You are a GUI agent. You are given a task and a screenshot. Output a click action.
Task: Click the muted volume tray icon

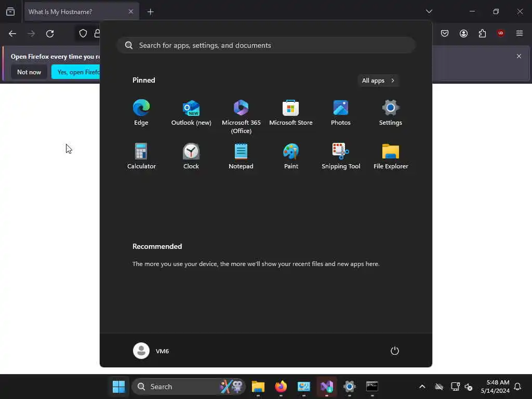point(469,387)
